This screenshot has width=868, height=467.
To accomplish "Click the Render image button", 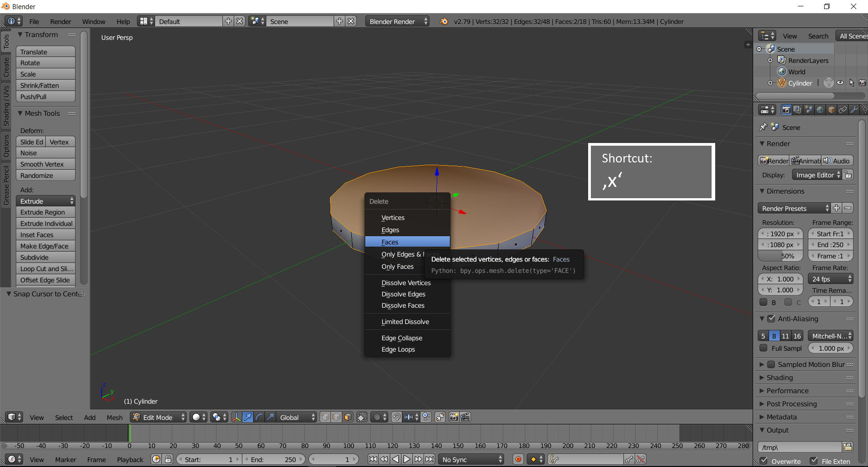I will 774,161.
